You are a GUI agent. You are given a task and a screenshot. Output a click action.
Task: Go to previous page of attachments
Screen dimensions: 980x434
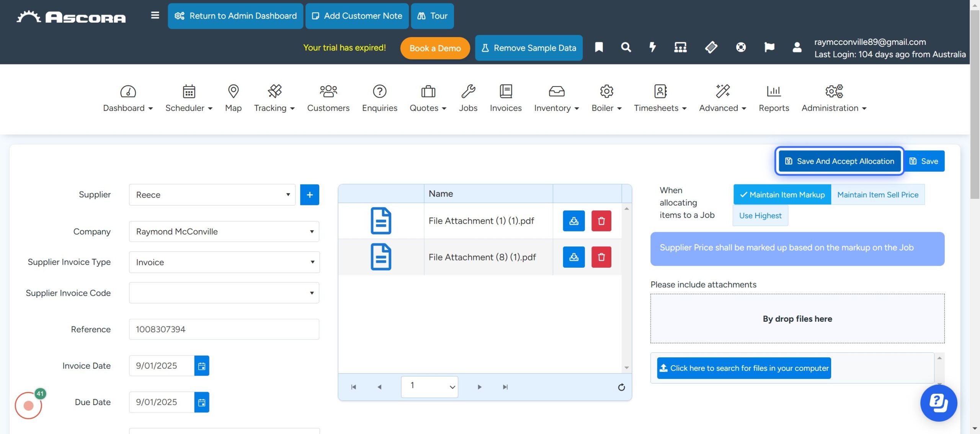pyautogui.click(x=379, y=387)
